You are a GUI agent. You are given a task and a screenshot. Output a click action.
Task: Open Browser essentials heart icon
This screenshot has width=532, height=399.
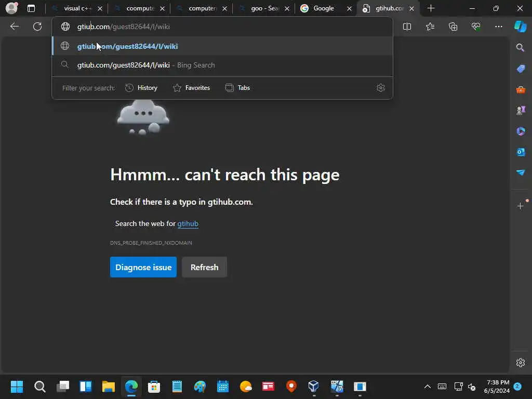(476, 26)
